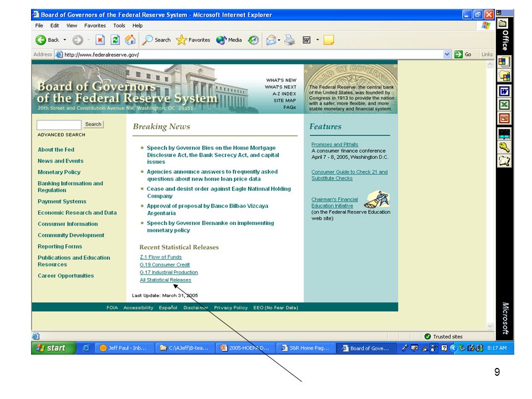Viewport: 532px width, 399px height.
Task: Switch to Jeff Paul Inbox taskbar window
Action: coord(124,348)
